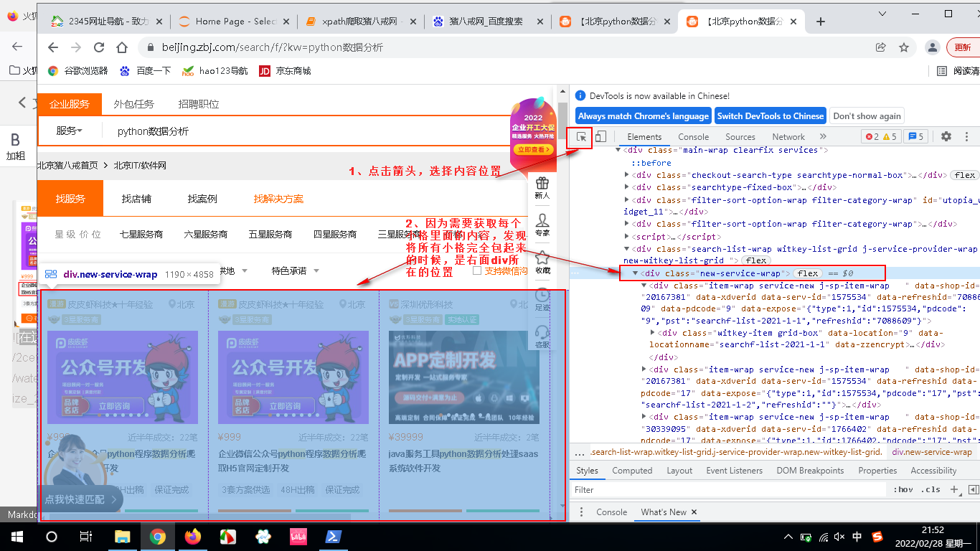Click the styles Filter input field
The height and width of the screenshot is (551, 980).
pos(728,490)
